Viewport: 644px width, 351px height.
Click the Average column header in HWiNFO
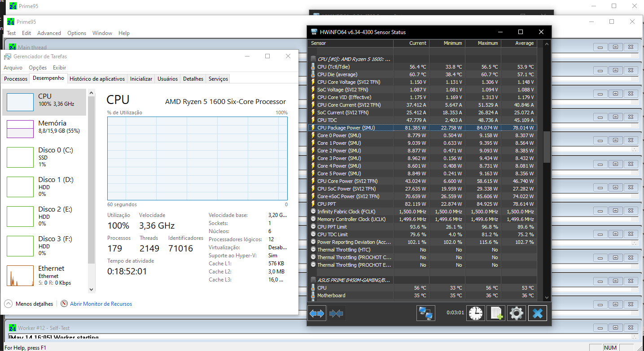(x=519, y=43)
